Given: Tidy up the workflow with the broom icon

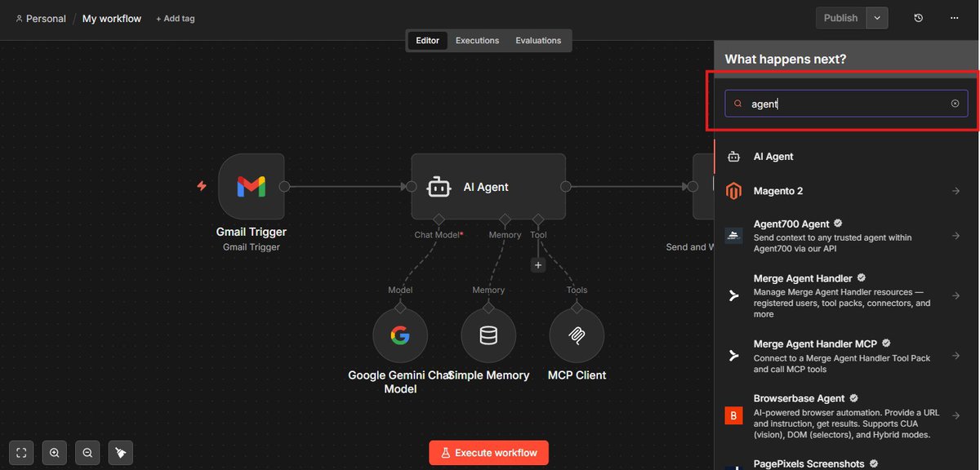Looking at the screenshot, I should pyautogui.click(x=121, y=452).
